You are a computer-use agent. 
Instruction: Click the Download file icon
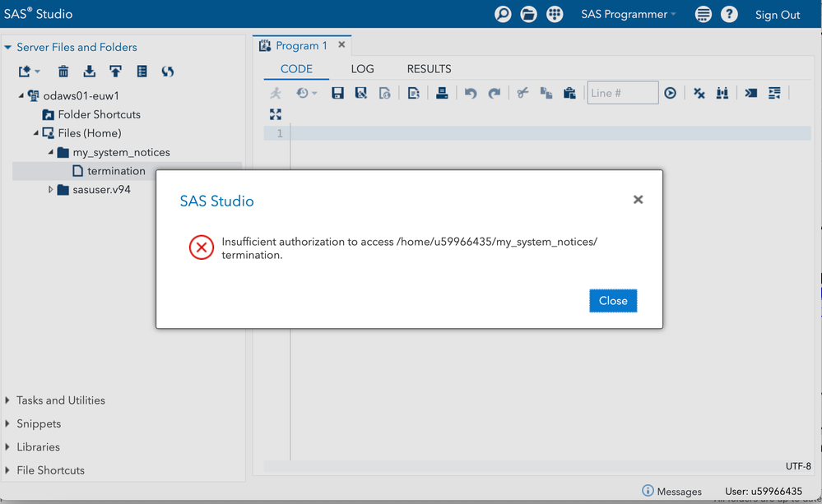tap(90, 72)
